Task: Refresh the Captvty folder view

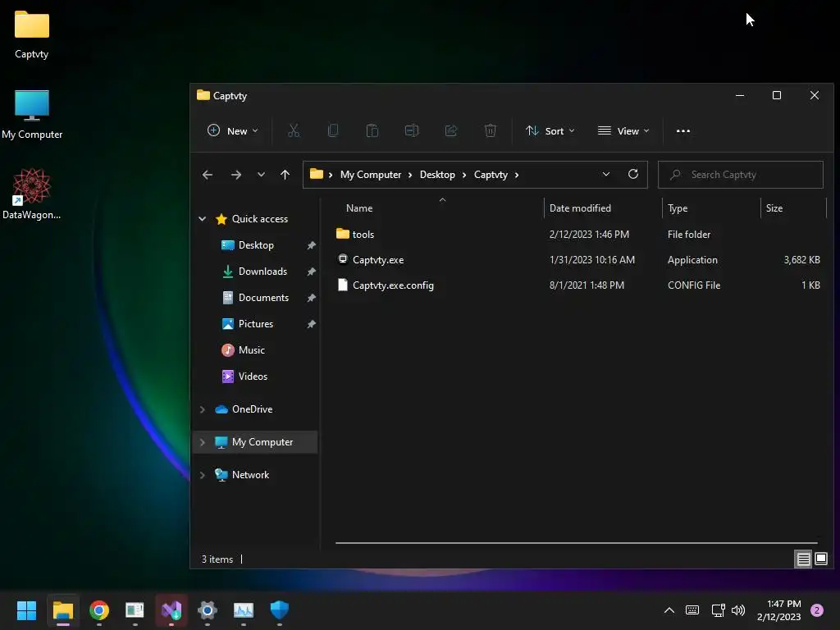Action: [x=633, y=174]
